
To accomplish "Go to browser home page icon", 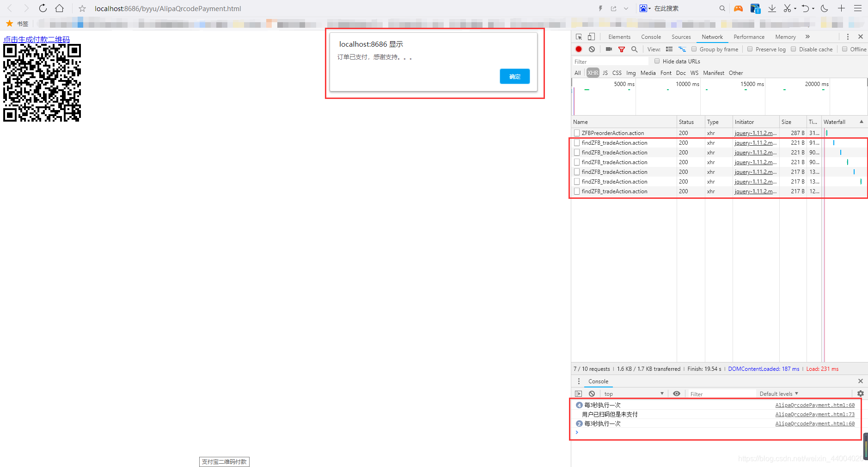I will pos(60,8).
